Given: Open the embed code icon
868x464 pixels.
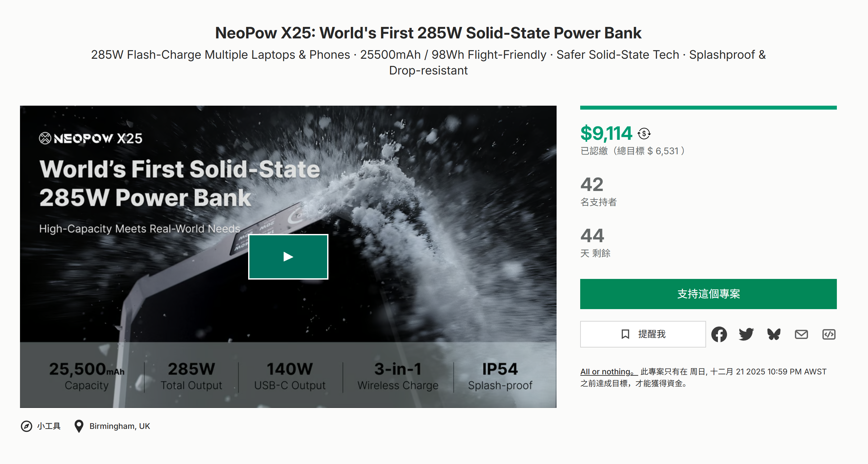Looking at the screenshot, I should (x=829, y=334).
